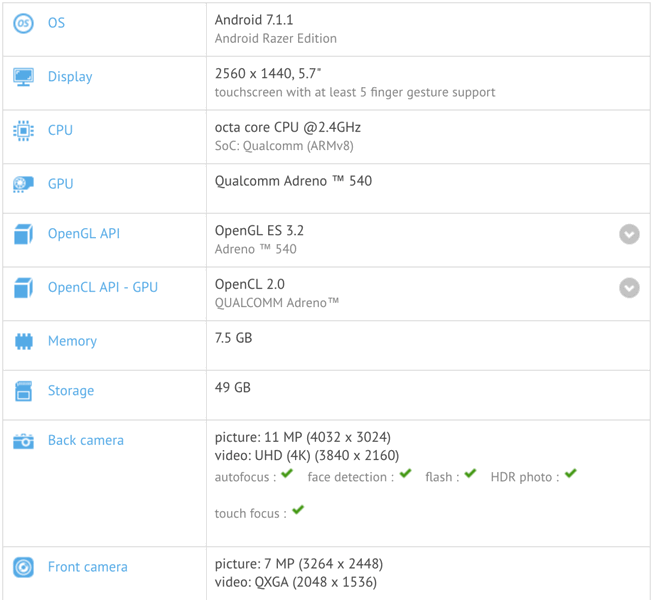The width and height of the screenshot is (654, 600).
Task: Click the CPU chip icon
Action: (x=23, y=131)
